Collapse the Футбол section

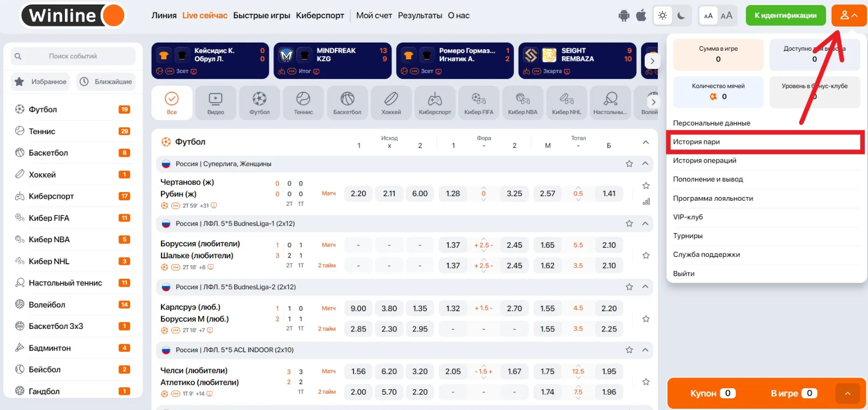pyautogui.click(x=646, y=142)
